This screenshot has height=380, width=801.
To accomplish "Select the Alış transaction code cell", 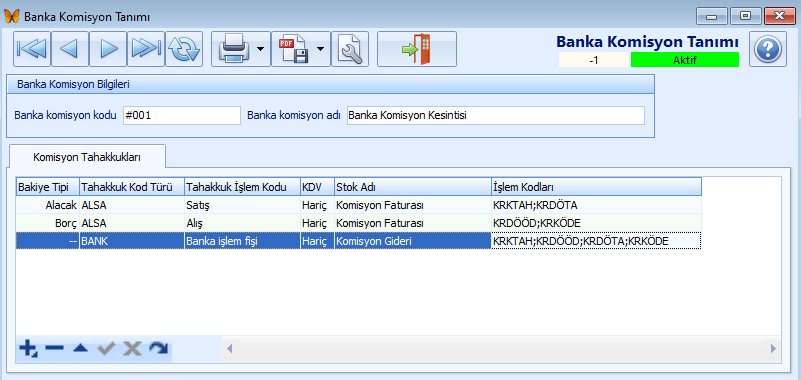I will (243, 223).
